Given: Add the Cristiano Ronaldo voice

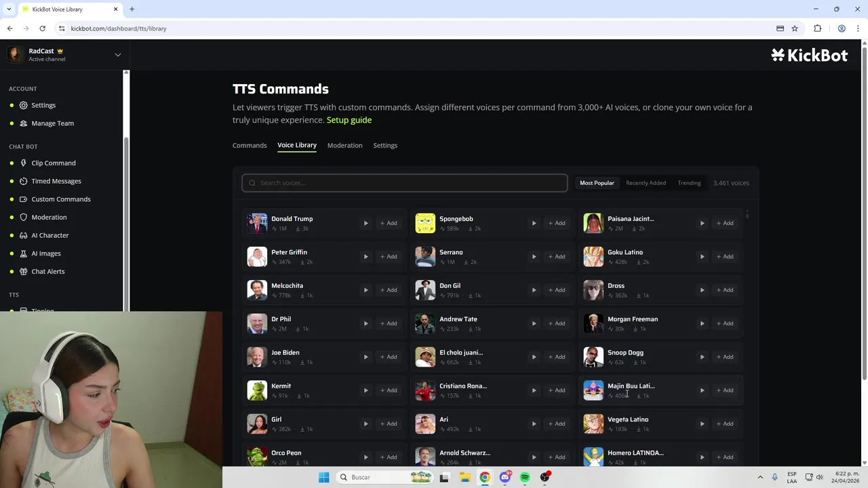Looking at the screenshot, I should click(x=557, y=390).
